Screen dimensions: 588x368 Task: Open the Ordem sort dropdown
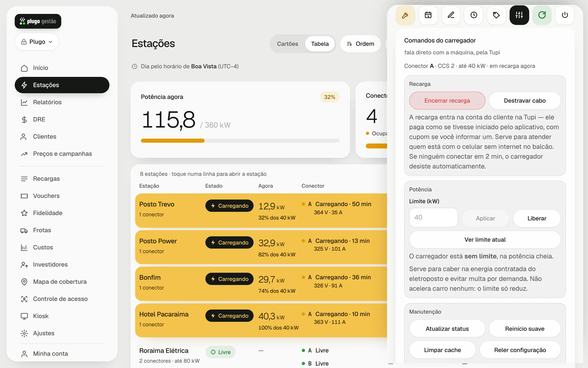pos(360,44)
